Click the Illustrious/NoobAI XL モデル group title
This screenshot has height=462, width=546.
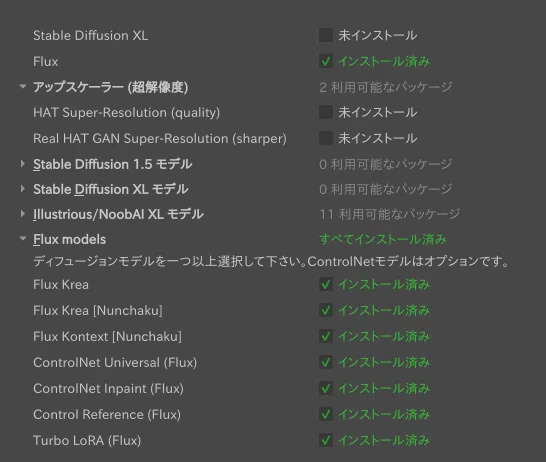pos(118,214)
